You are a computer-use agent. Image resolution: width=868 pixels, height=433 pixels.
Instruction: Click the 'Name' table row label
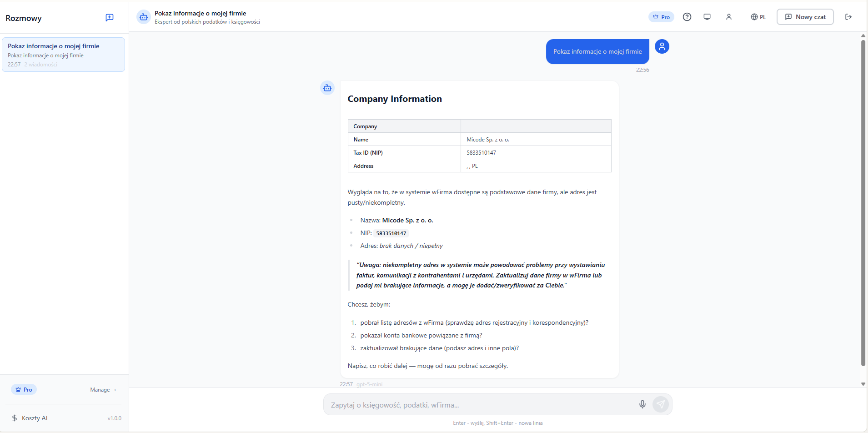[x=404, y=140]
